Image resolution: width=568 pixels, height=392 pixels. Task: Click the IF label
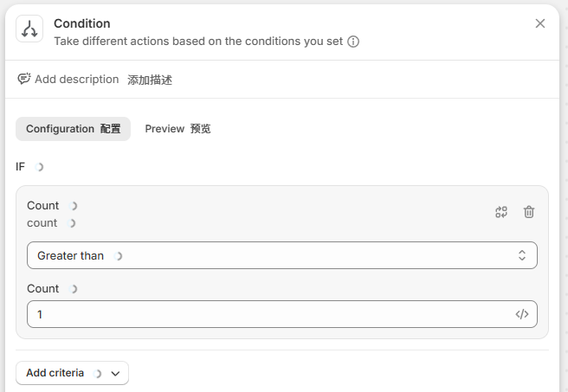21,166
